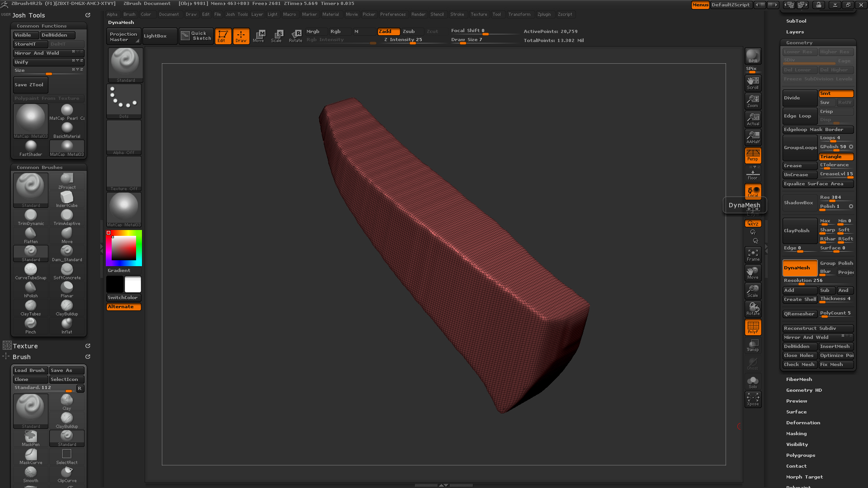Open the Preferences menu
The width and height of the screenshot is (868, 488).
click(393, 14)
